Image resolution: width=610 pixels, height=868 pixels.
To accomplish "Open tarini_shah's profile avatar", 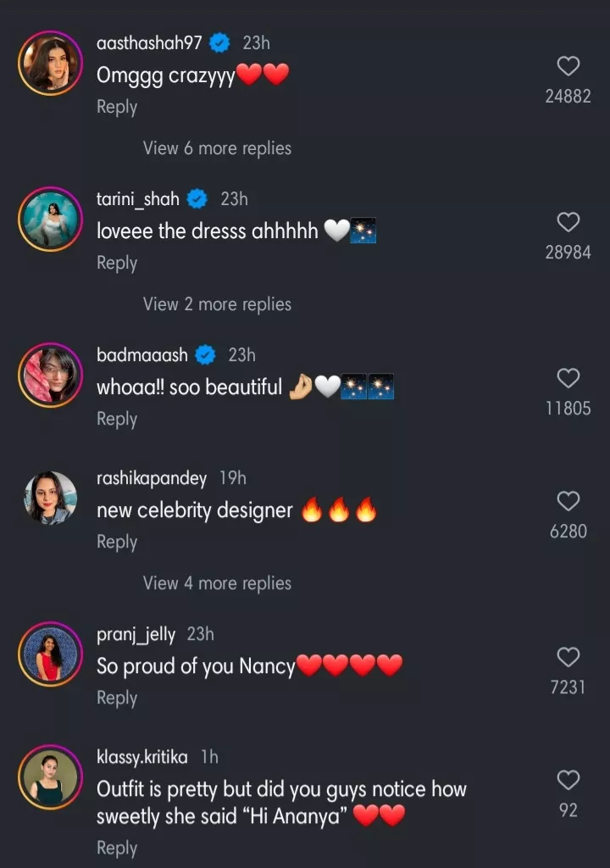I will tap(51, 220).
